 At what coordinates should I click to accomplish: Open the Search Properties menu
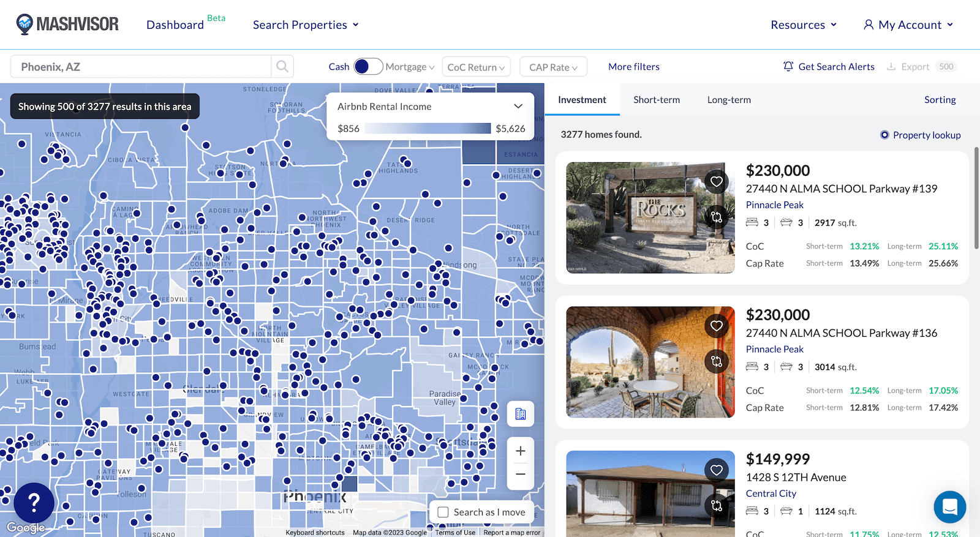point(306,25)
